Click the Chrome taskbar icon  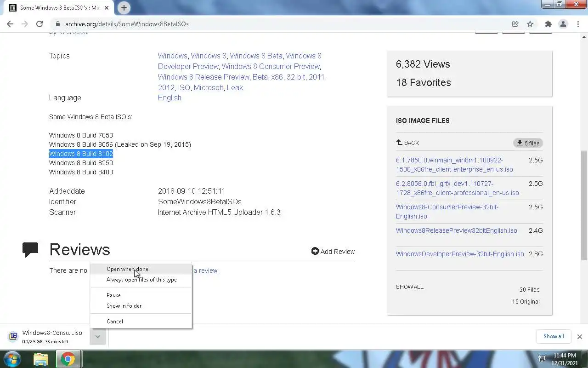point(68,359)
